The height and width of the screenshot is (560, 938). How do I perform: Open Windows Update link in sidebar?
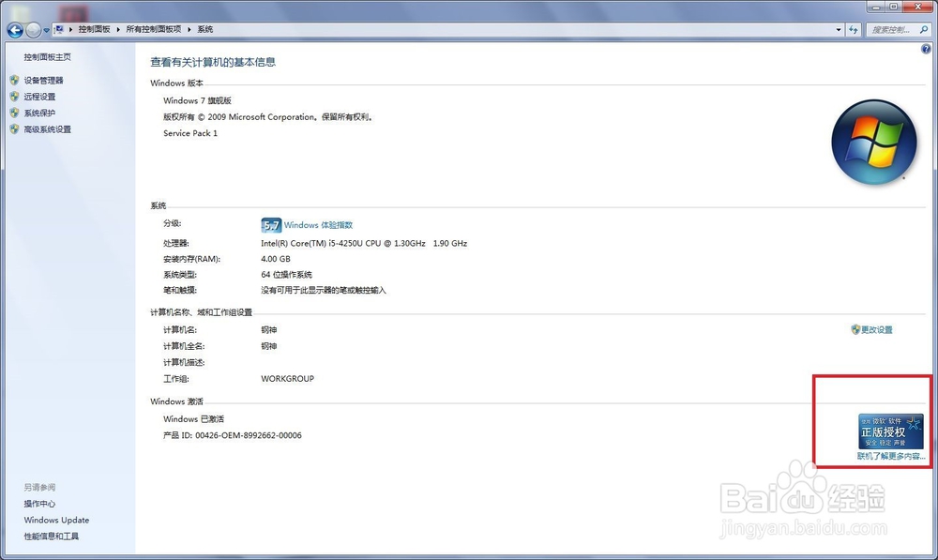click(x=56, y=520)
